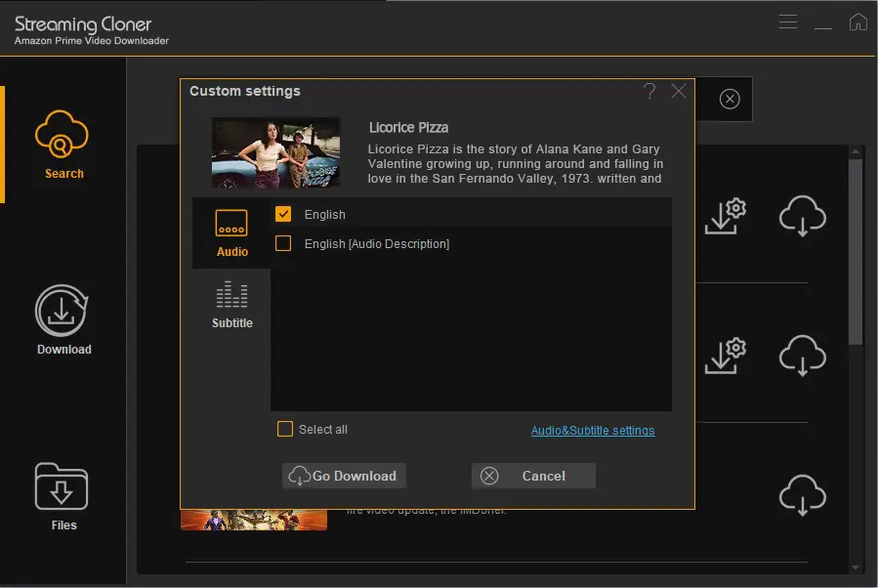Open the Search section in sidebar

(63, 145)
